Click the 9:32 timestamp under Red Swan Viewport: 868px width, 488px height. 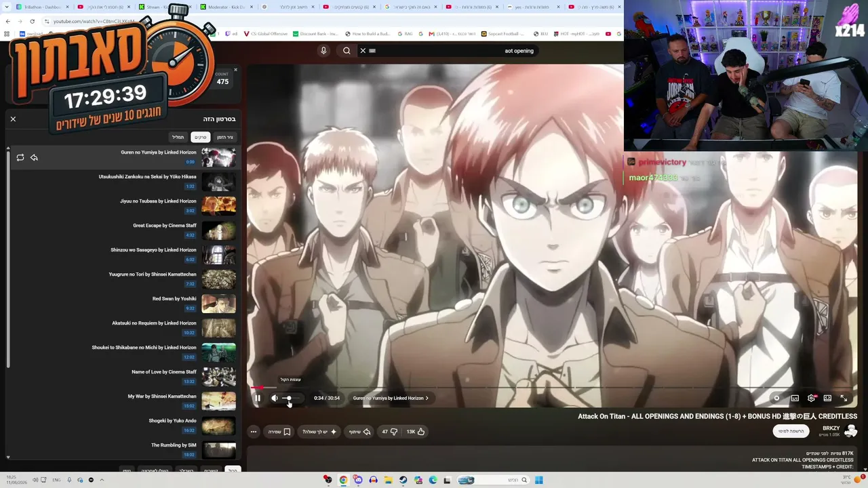(190, 308)
